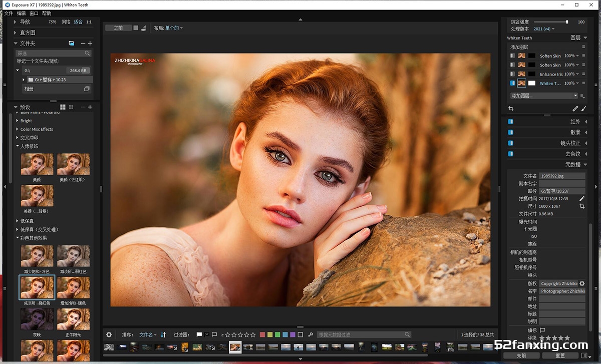
Task: Toggle the 红外 panel switch
Action: coord(511,122)
